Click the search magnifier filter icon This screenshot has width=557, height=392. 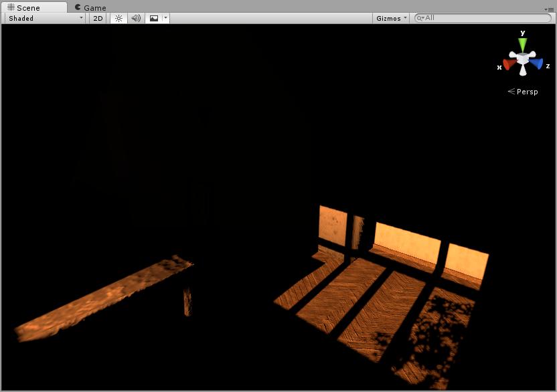coord(420,18)
